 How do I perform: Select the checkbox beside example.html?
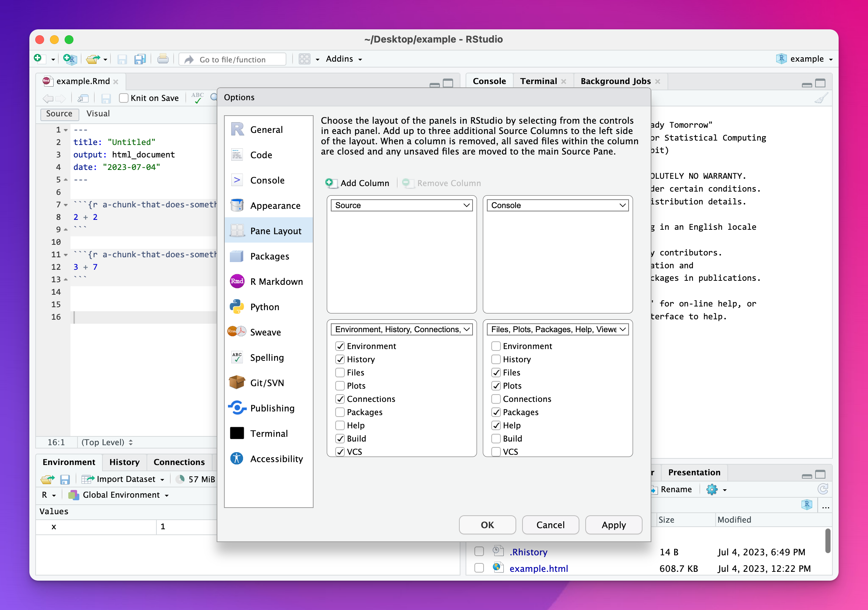click(479, 568)
